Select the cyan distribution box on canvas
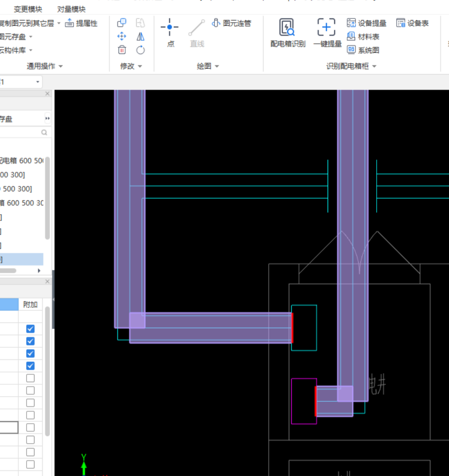Viewport: 449px width, 476px height. (x=304, y=328)
